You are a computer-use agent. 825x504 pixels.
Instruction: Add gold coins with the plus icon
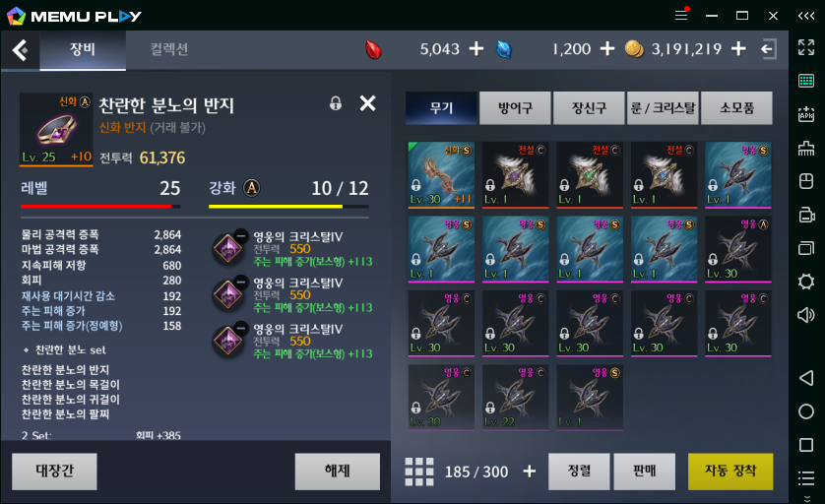click(x=738, y=49)
